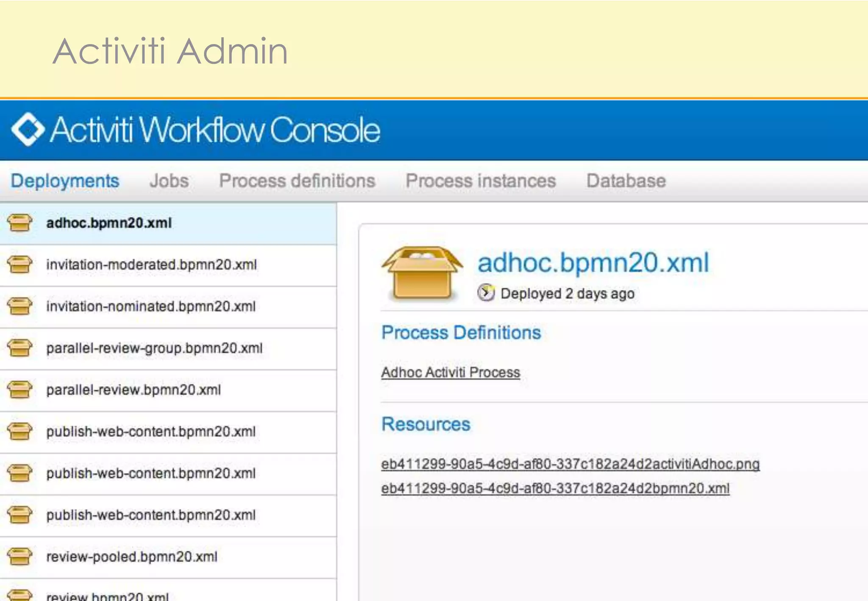Select adhoc.bpmn20.xml in the deployments list

[x=168, y=223]
